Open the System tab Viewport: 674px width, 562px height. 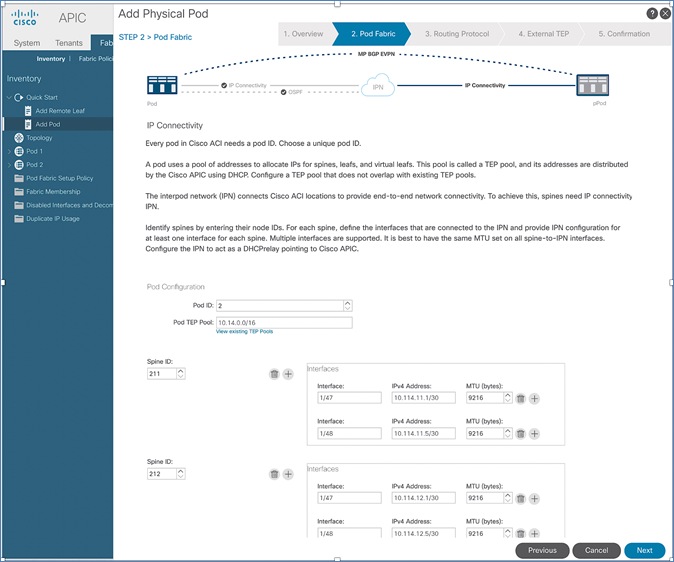(27, 43)
